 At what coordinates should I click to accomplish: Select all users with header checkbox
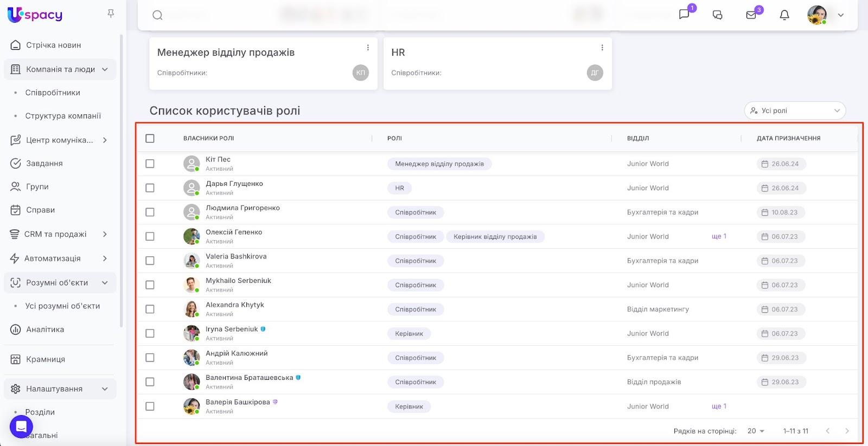(150, 138)
